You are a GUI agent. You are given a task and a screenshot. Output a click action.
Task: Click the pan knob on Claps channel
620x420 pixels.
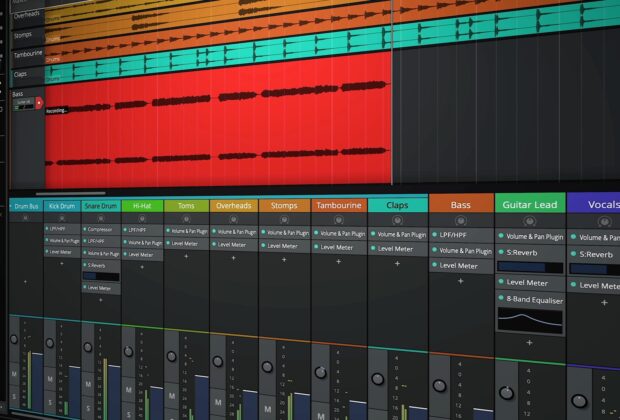coord(378,379)
